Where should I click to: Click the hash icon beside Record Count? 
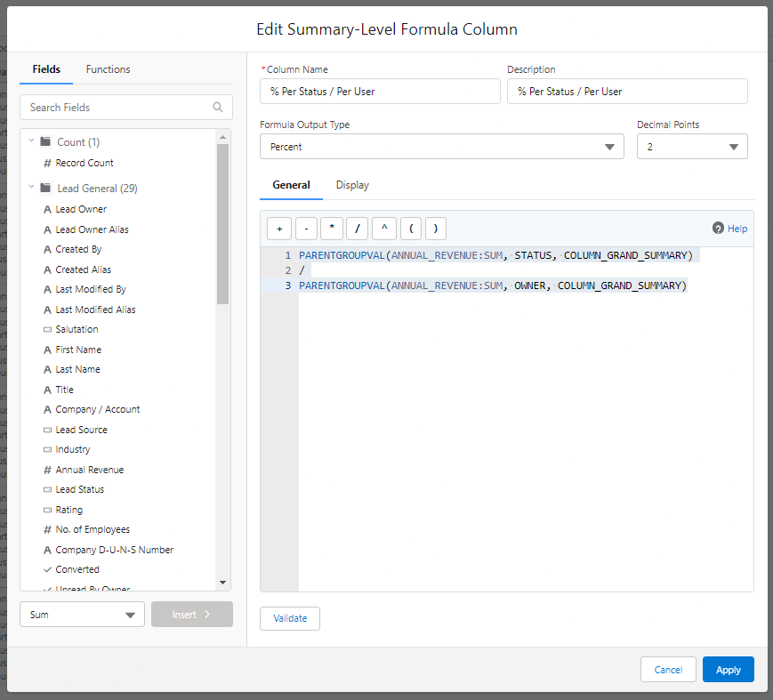pyautogui.click(x=47, y=163)
